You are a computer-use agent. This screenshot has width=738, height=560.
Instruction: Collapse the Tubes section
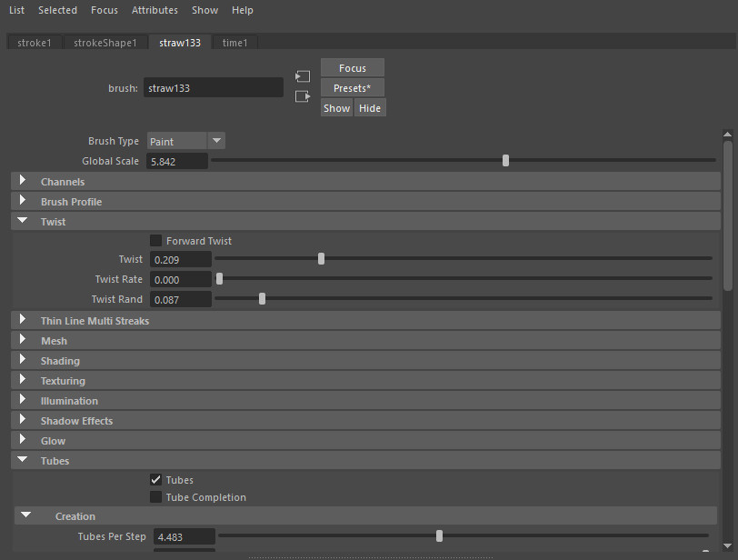click(365, 461)
